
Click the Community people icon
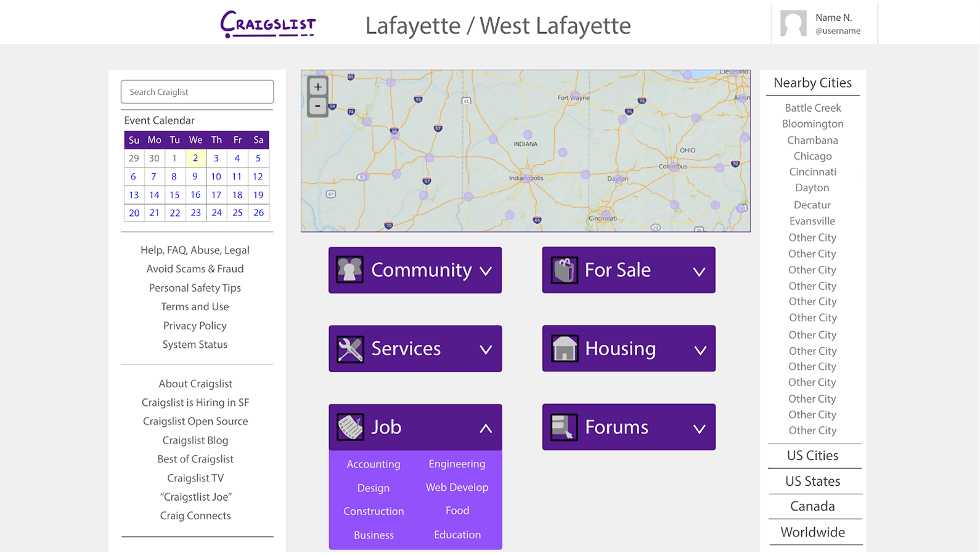point(349,269)
